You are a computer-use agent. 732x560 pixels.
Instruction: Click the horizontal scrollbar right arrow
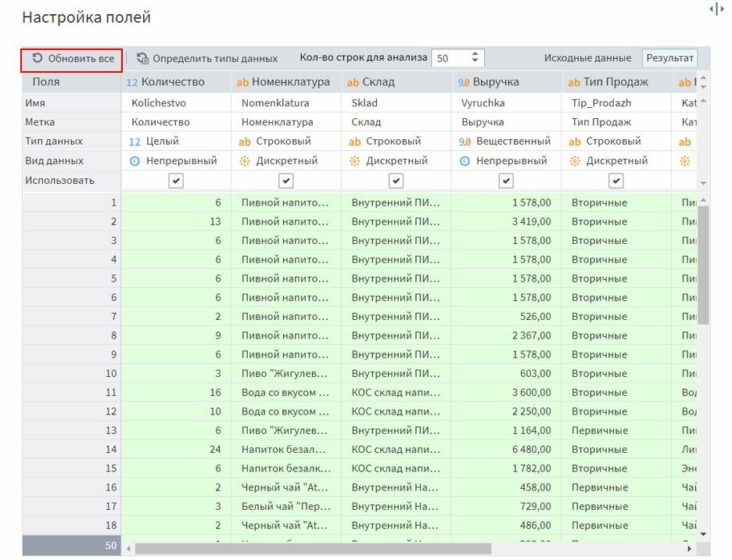[x=689, y=548]
